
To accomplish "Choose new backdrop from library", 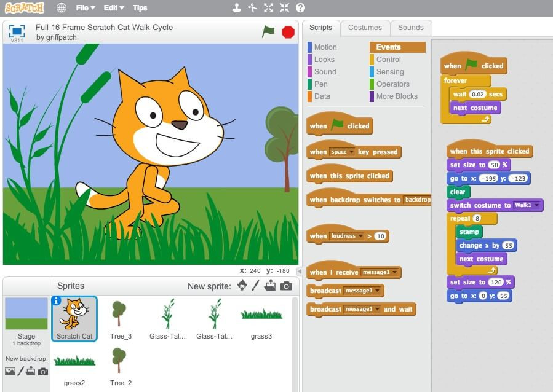I will [10, 371].
